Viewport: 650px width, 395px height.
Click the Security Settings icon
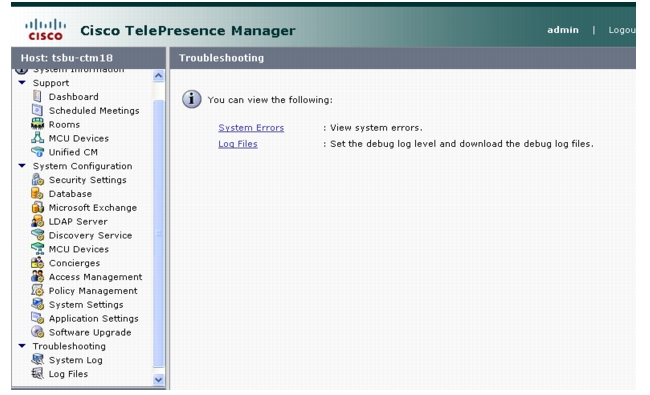[37, 179]
